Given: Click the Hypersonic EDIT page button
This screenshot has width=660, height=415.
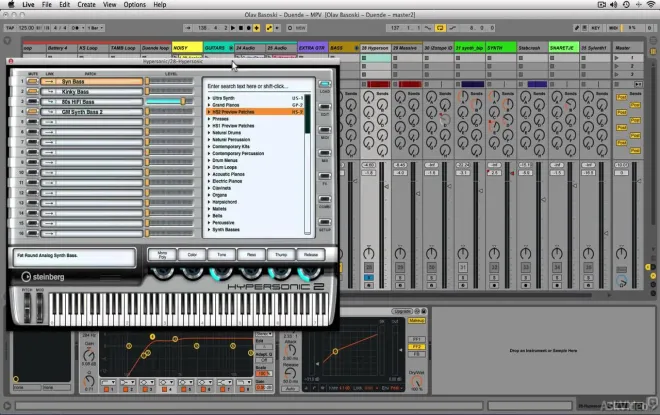Looking at the screenshot, I should 325,107.
